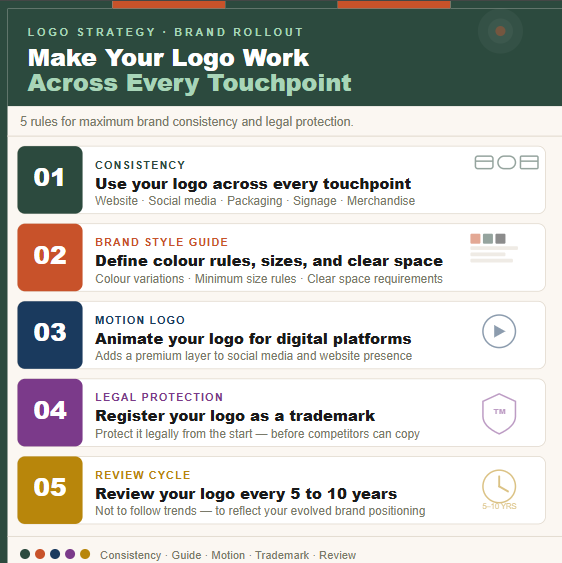
Task: Click 'Clear space requirements' text
Action: click(375, 279)
